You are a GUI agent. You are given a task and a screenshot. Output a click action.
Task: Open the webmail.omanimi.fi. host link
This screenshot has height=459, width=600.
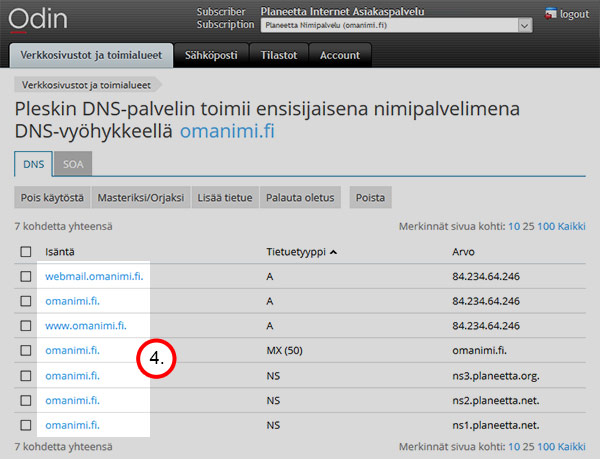[x=94, y=276]
